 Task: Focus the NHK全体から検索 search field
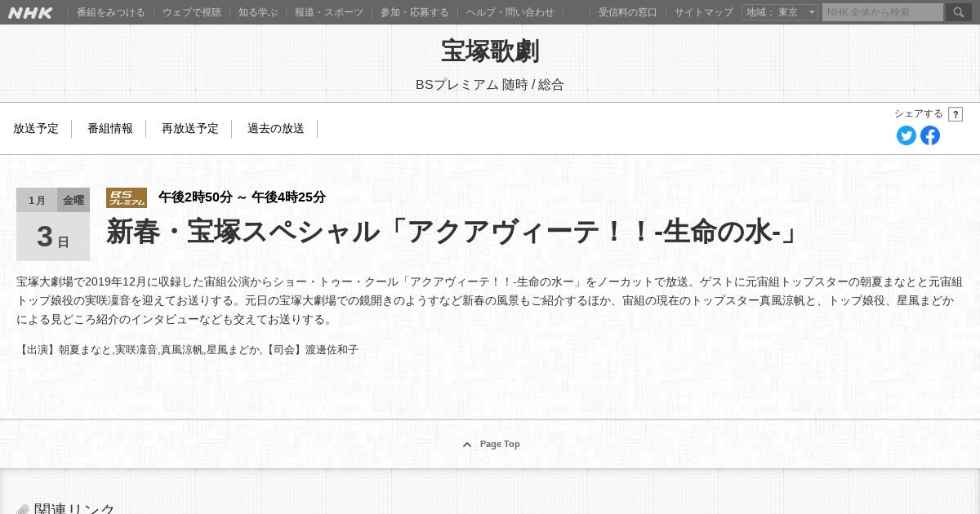point(883,12)
